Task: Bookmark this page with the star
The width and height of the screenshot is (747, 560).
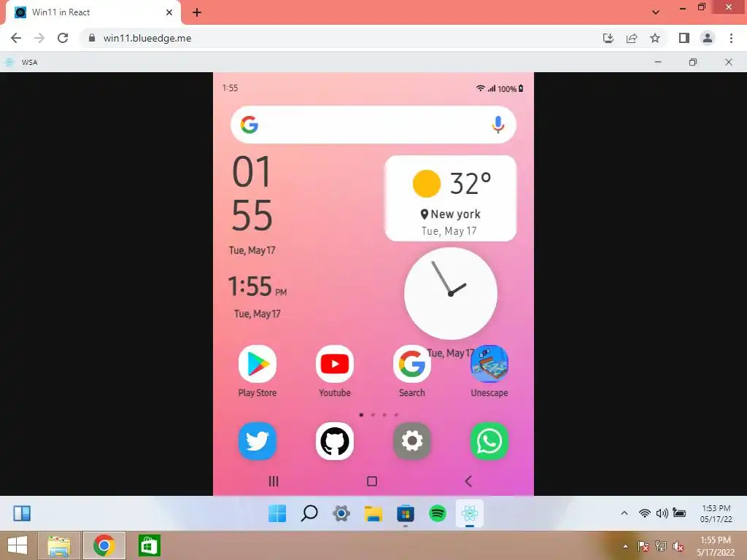Action: 655,38
